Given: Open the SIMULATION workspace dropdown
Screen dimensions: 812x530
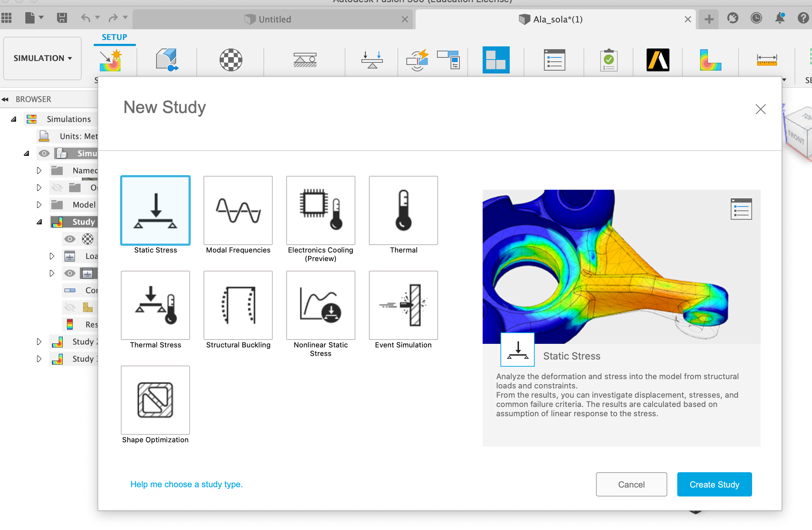Looking at the screenshot, I should 42,58.
